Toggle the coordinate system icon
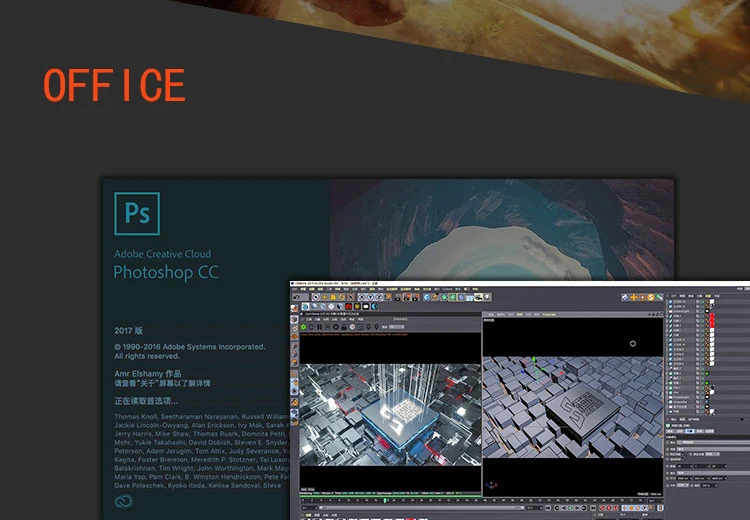This screenshot has width=750, height=520. click(387, 297)
